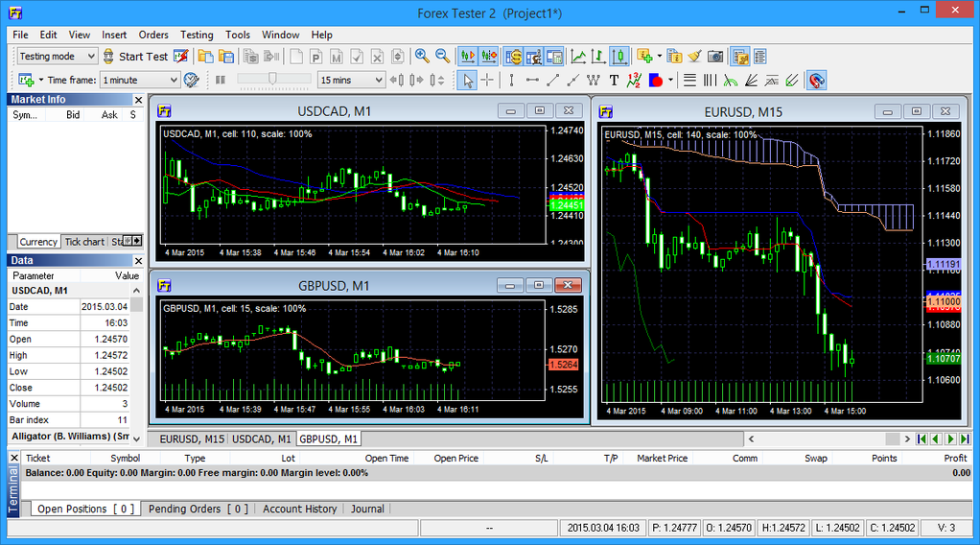This screenshot has width=980, height=545.
Task: Toggle the arrow pointer cursor mode
Action: pyautogui.click(x=467, y=80)
